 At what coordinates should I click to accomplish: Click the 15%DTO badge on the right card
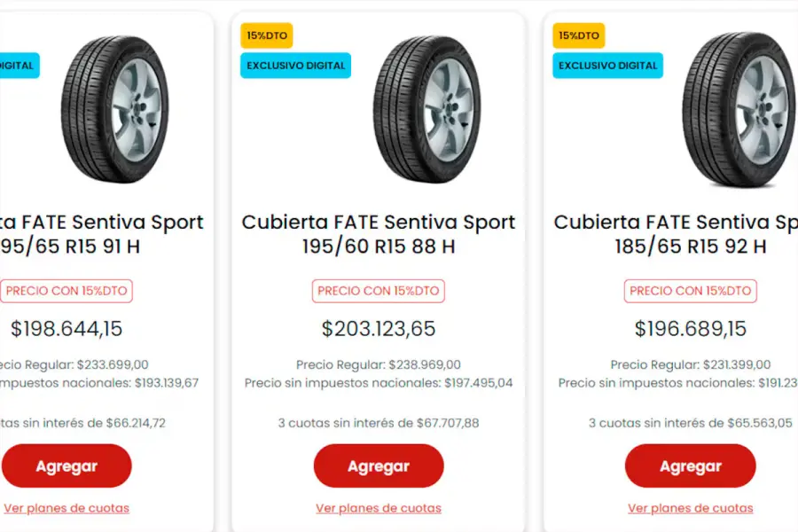click(578, 35)
